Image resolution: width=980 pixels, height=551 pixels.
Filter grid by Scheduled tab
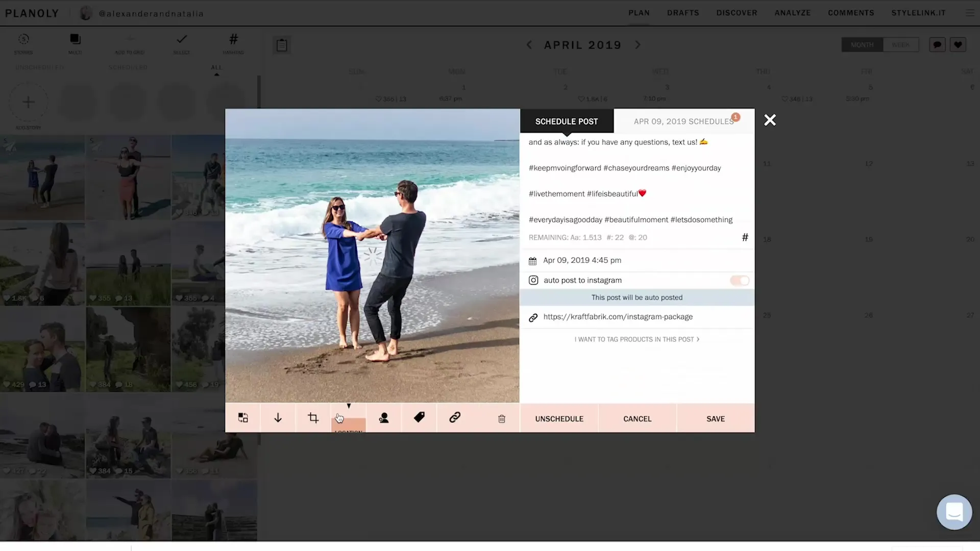coord(128,67)
